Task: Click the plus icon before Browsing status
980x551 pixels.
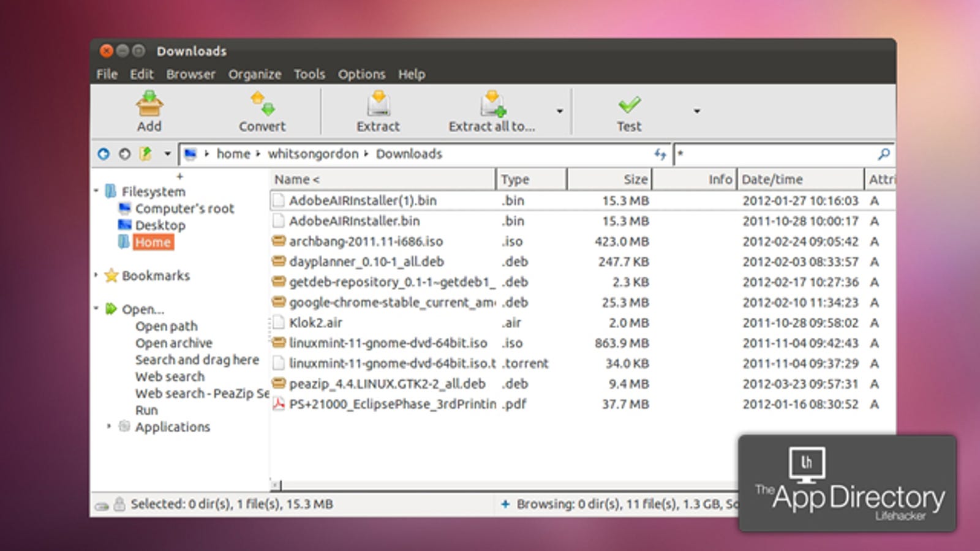Action: [505, 504]
